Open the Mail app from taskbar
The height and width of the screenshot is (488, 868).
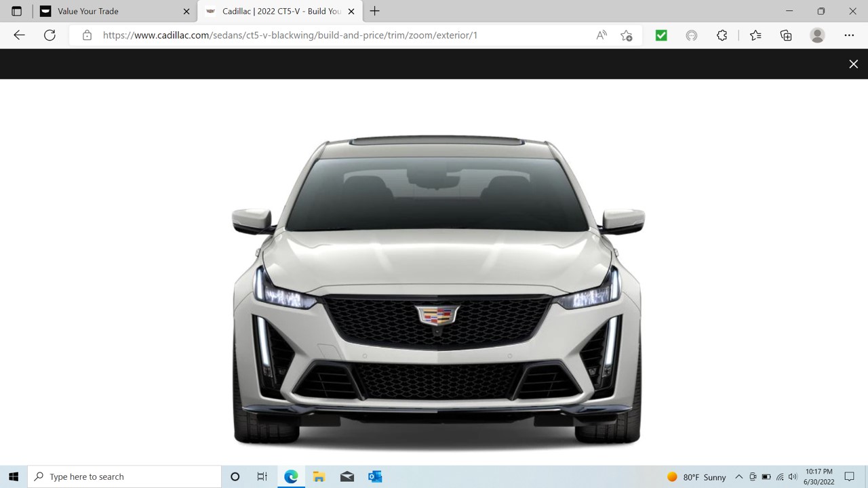[347, 476]
